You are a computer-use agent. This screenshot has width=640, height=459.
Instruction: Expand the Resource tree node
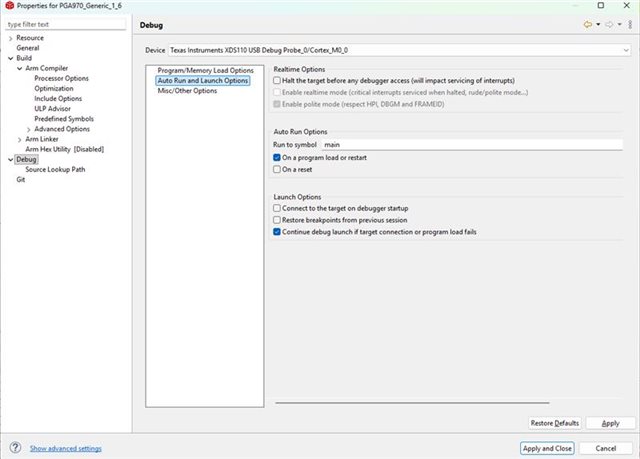click(x=11, y=38)
